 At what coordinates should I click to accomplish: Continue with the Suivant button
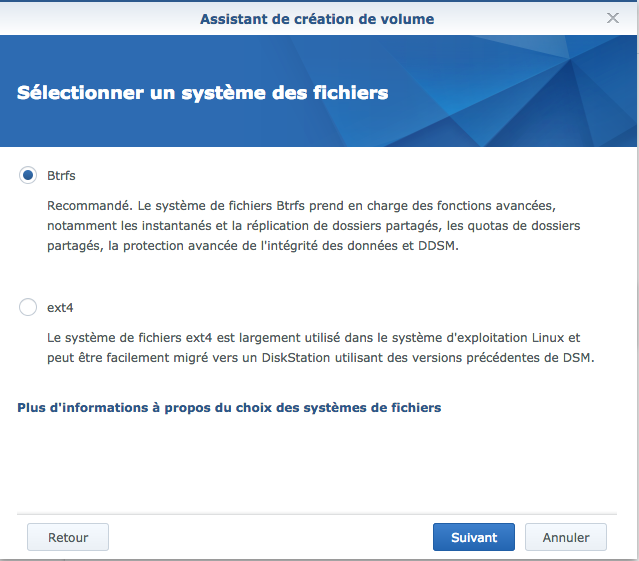474,537
